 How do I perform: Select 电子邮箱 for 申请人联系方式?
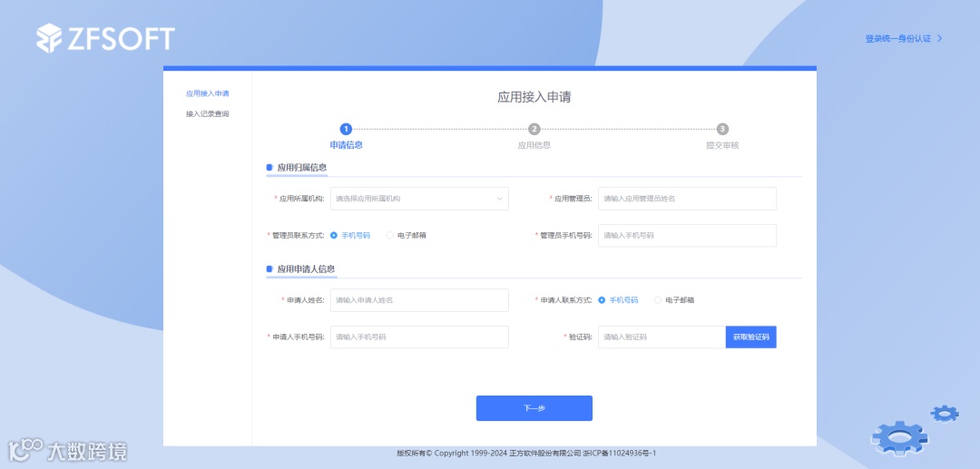(x=674, y=299)
